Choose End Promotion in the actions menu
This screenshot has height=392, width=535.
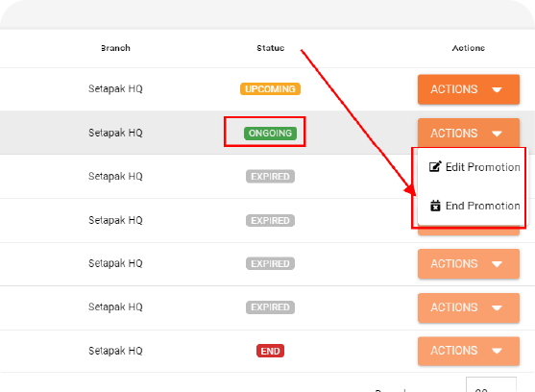474,206
